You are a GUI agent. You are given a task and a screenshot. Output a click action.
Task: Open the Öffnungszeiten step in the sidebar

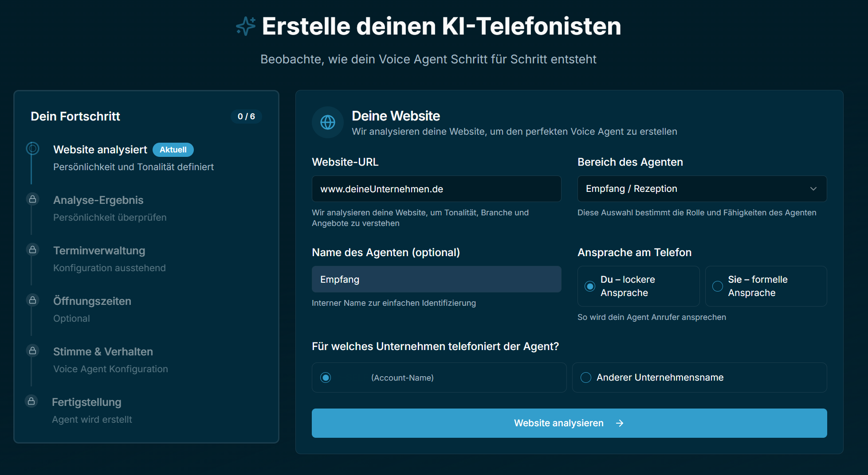(92, 301)
